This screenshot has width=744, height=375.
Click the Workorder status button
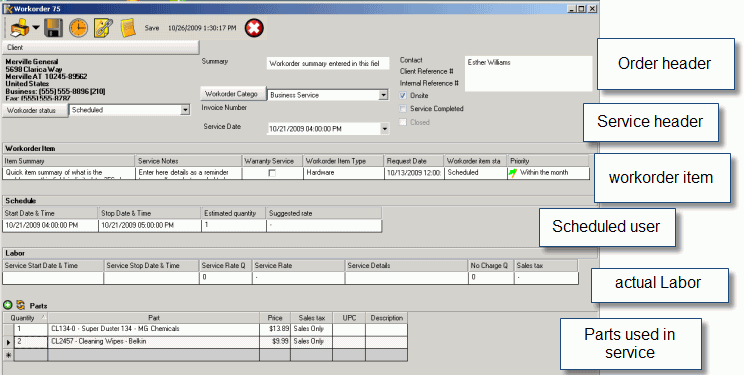36,111
